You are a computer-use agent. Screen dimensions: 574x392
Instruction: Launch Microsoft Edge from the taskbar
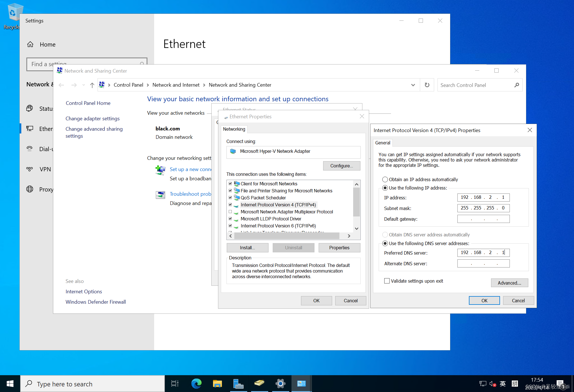[x=196, y=383]
